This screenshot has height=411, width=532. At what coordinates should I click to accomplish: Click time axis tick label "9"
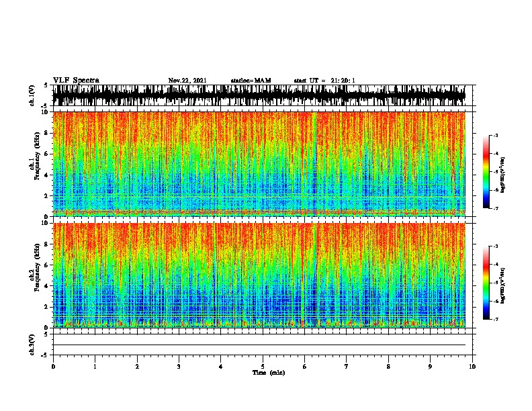(x=430, y=367)
